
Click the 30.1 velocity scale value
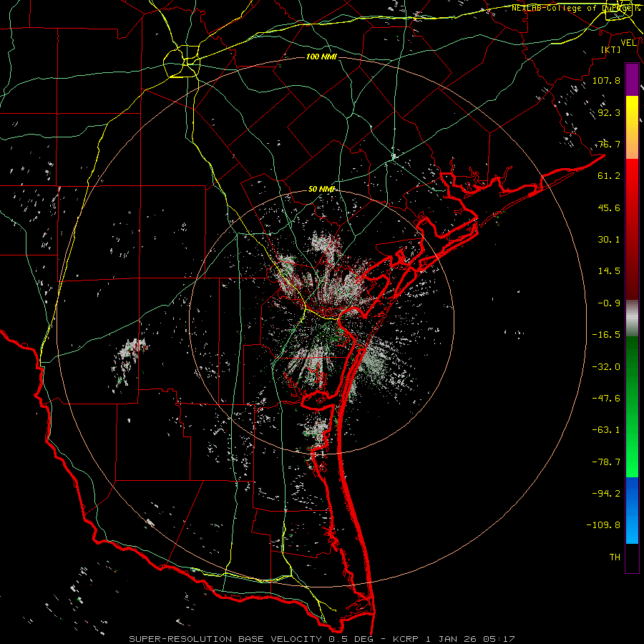(609, 240)
